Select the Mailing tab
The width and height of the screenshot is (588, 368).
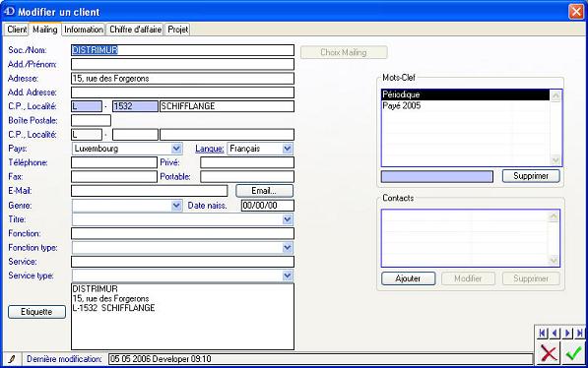point(45,30)
